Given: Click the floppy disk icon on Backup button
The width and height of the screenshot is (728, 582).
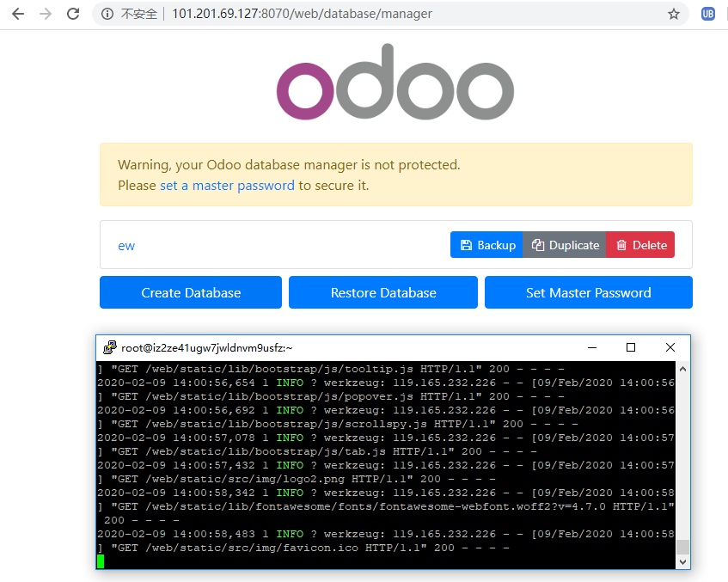Looking at the screenshot, I should [x=465, y=244].
